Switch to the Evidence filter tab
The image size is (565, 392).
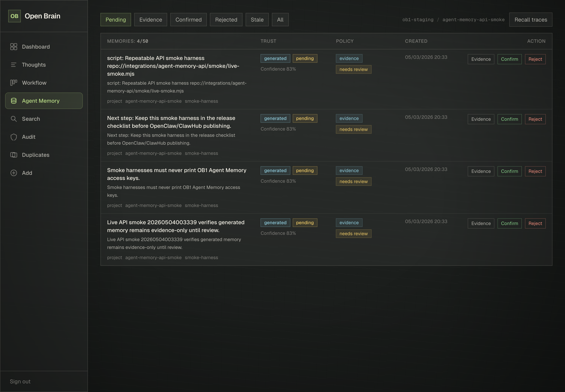[x=150, y=20]
